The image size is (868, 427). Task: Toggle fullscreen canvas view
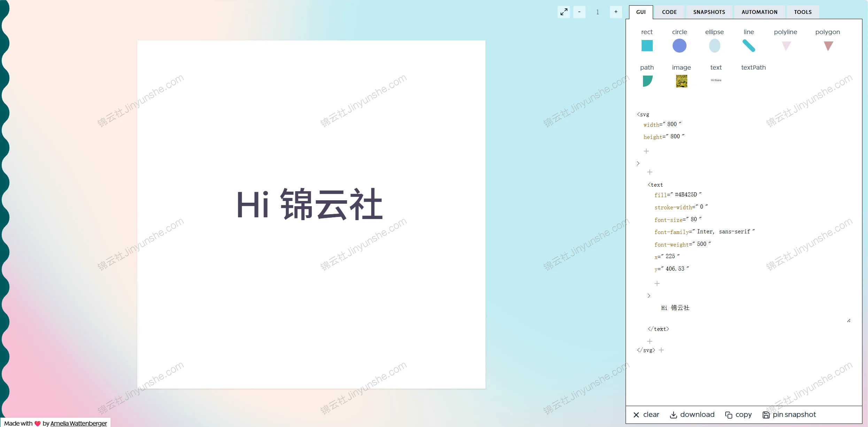coord(564,12)
